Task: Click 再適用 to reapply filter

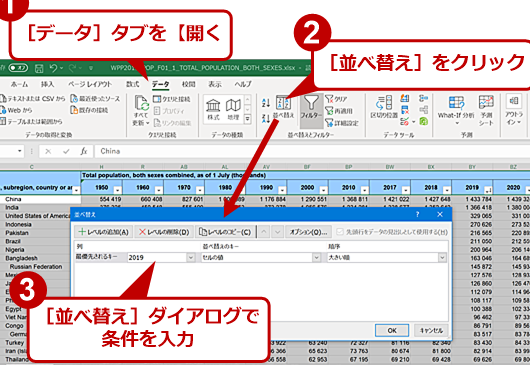Action: pyautogui.click(x=339, y=111)
